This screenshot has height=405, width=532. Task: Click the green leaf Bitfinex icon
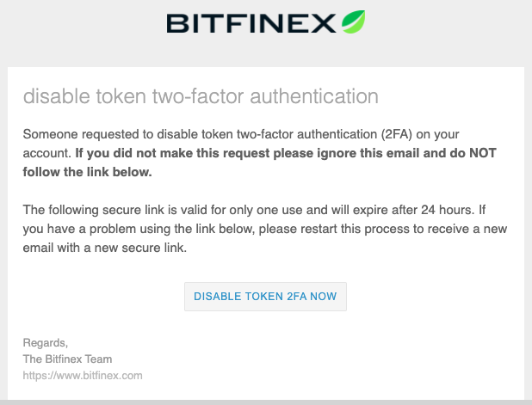353,22
